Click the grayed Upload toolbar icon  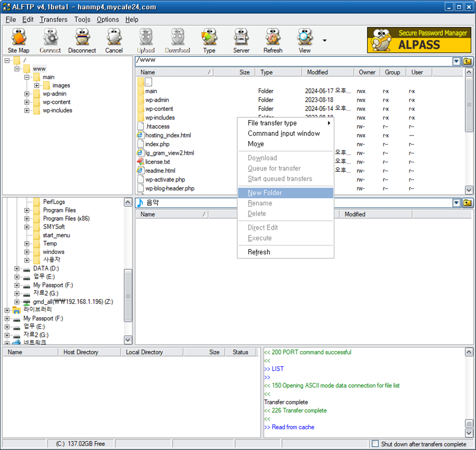(146, 41)
